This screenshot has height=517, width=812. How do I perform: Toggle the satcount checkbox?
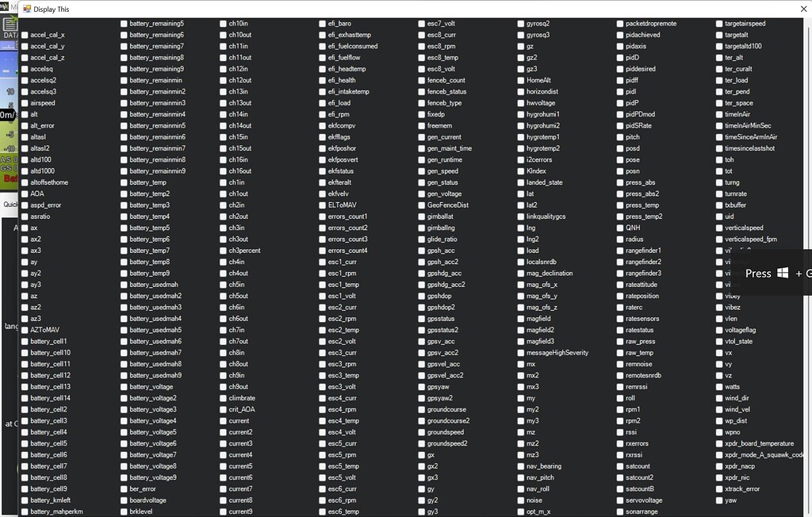click(620, 467)
